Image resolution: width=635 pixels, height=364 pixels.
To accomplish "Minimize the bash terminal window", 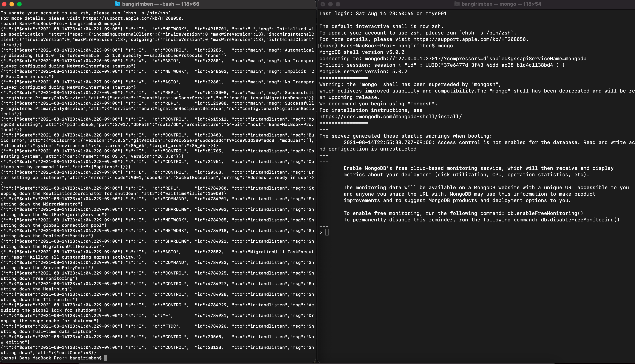I will click(x=12, y=4).
